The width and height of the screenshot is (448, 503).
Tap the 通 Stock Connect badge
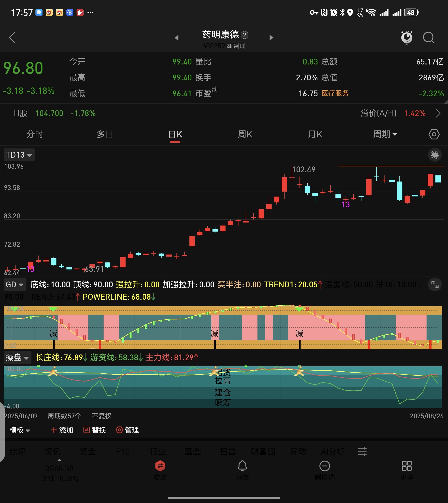(x=235, y=46)
